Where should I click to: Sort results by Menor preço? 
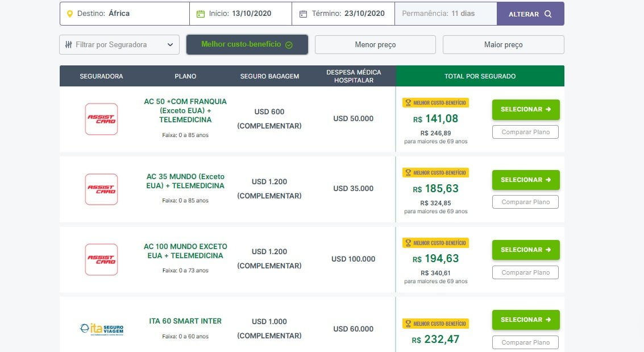(375, 45)
